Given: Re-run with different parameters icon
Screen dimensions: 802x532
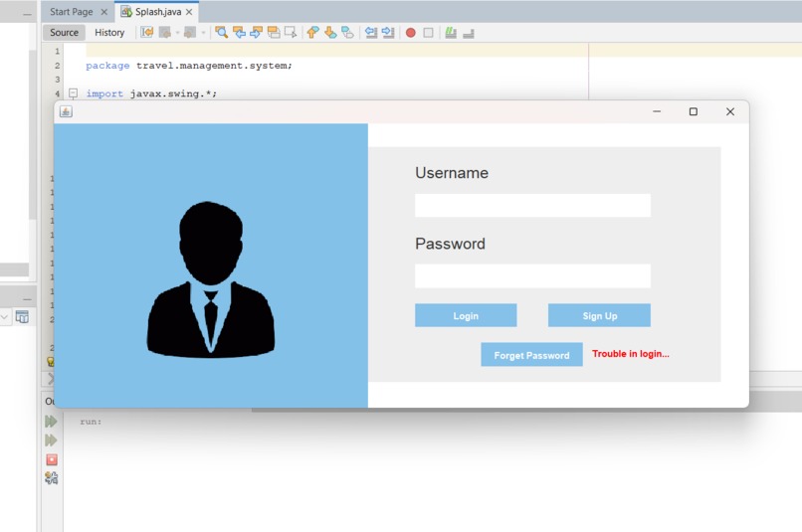Looking at the screenshot, I should pyautogui.click(x=51, y=440).
